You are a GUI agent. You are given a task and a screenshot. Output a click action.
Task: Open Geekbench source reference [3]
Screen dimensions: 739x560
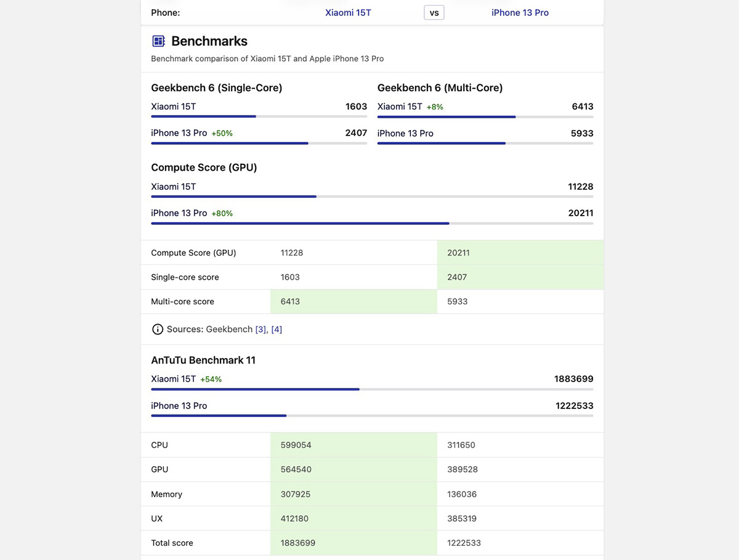point(261,330)
